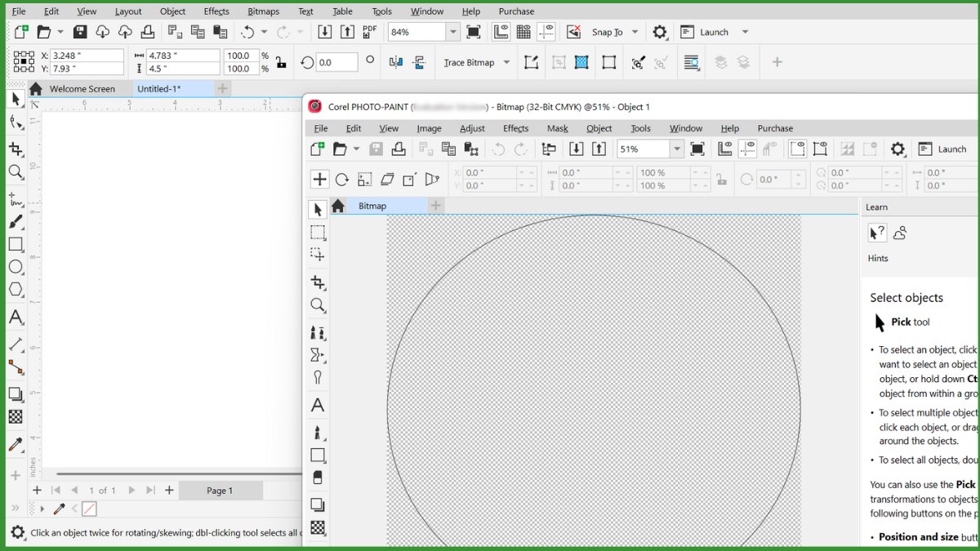Choose Rotate mode in PHOTO-PAINT property bar
Screen dimensions: 980x551
pos(342,180)
